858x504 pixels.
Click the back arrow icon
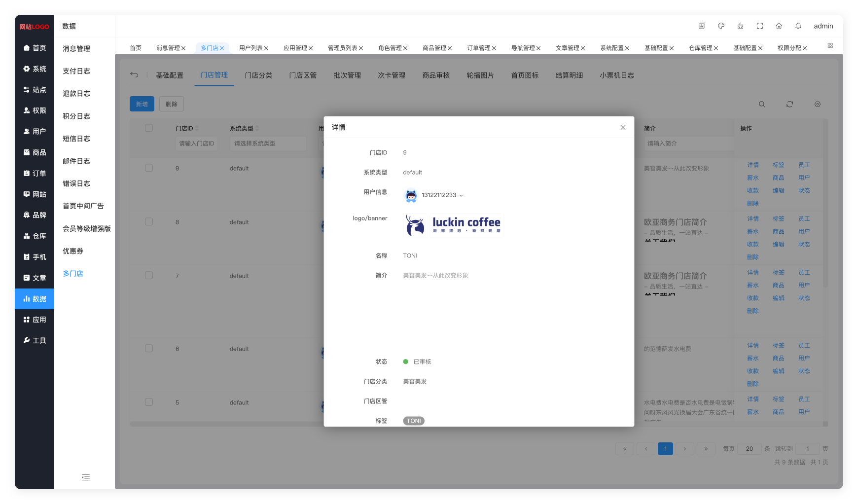(x=134, y=75)
